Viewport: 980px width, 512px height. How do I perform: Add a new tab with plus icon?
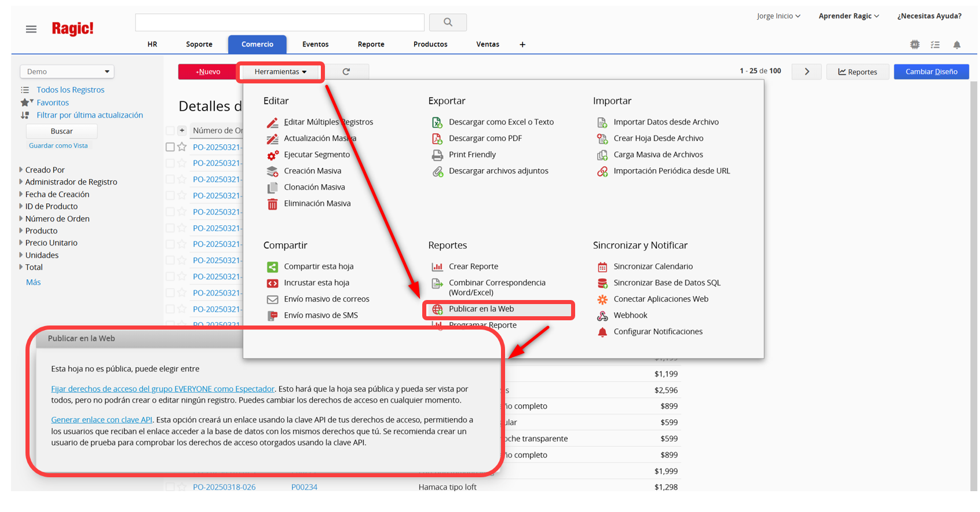(x=522, y=45)
